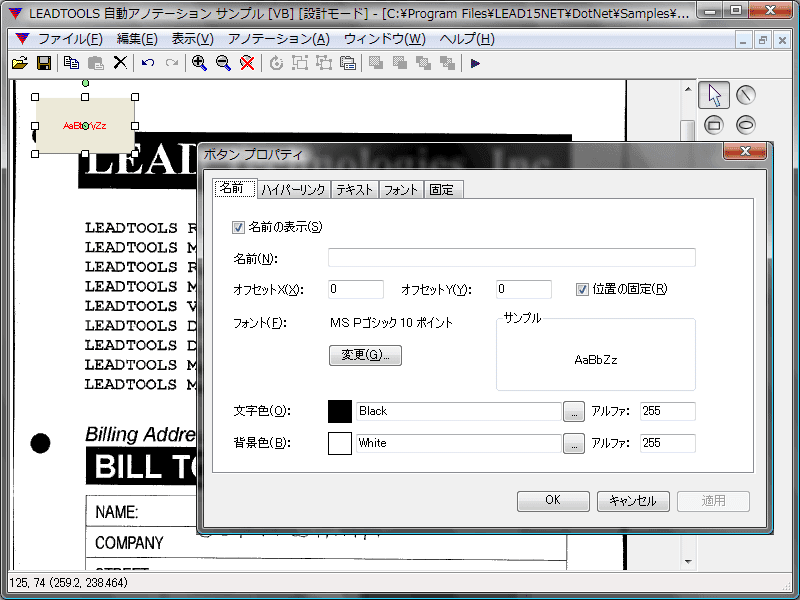Click the Open folder toolbar icon
The width and height of the screenshot is (800, 600).
[19, 63]
